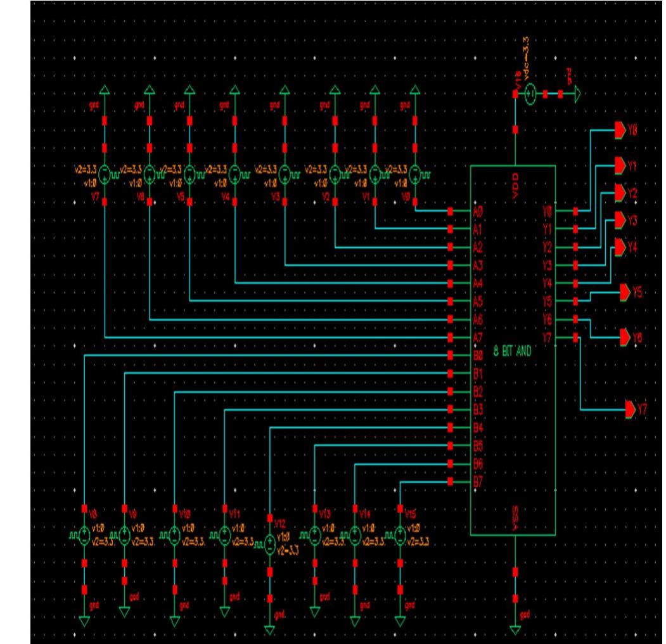The image size is (666, 644).
Task: Click the B0 input terminal label
Action: click(x=478, y=356)
